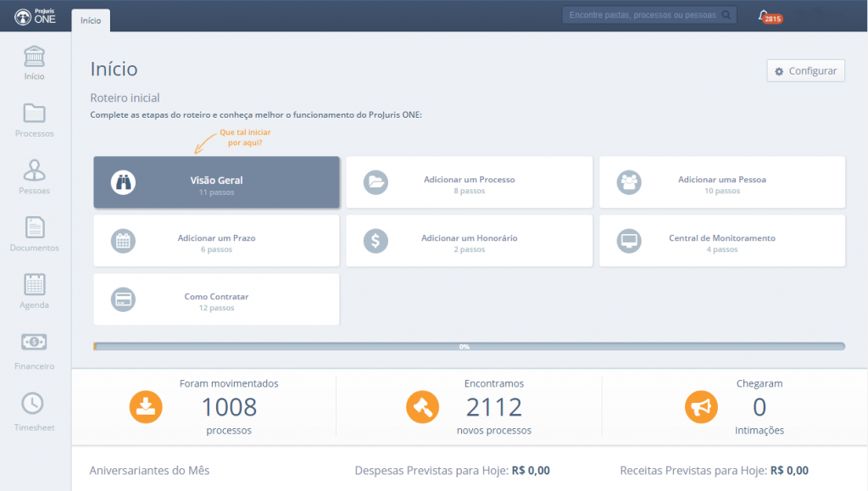Go to Documentos in sidebar
Image resolution: width=868 pixels, height=491 pixels.
point(35,233)
